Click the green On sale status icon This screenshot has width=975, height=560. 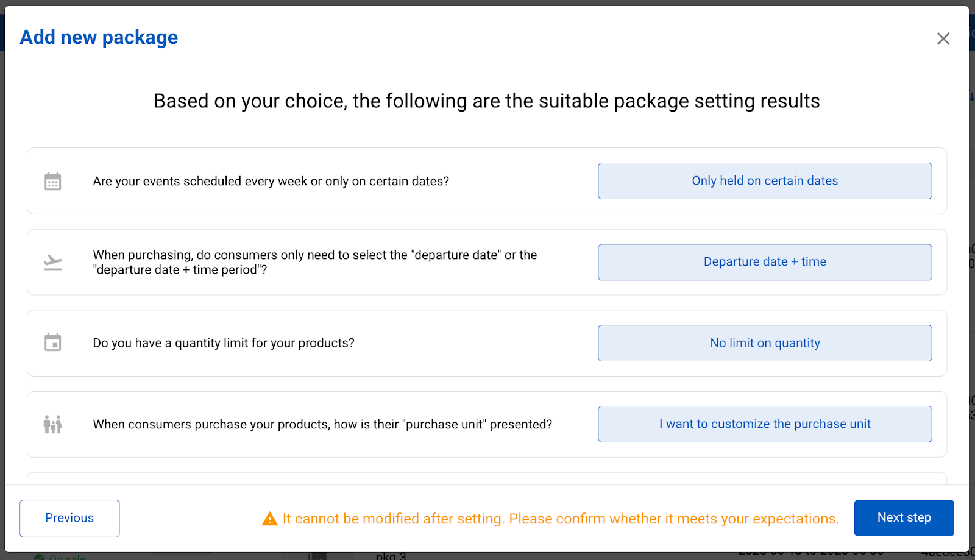coord(40,557)
